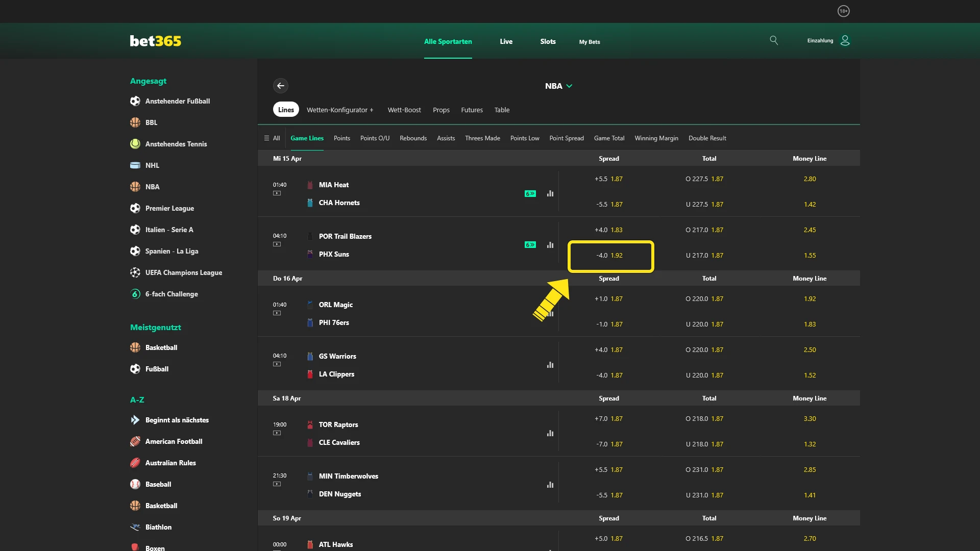Open the filter icon left of the All tab

[267, 138]
